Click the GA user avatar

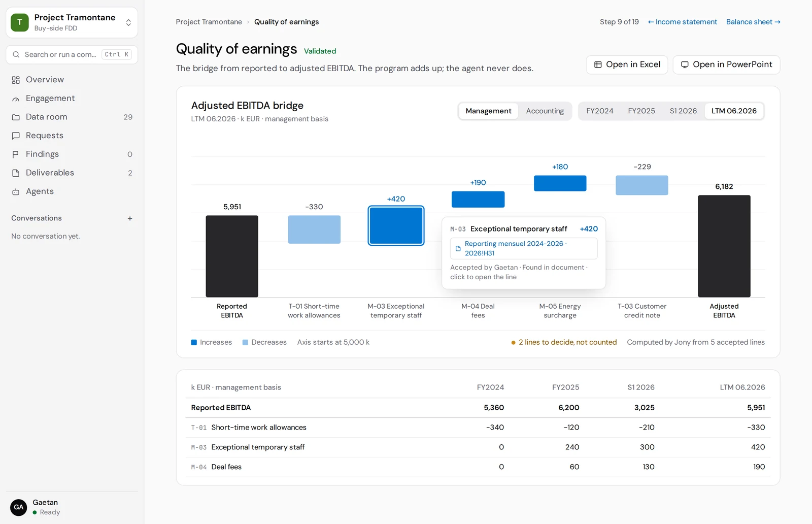tap(19, 507)
